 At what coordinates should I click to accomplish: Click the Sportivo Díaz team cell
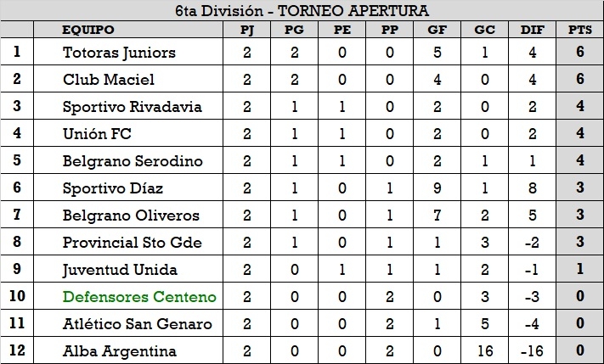pos(113,188)
